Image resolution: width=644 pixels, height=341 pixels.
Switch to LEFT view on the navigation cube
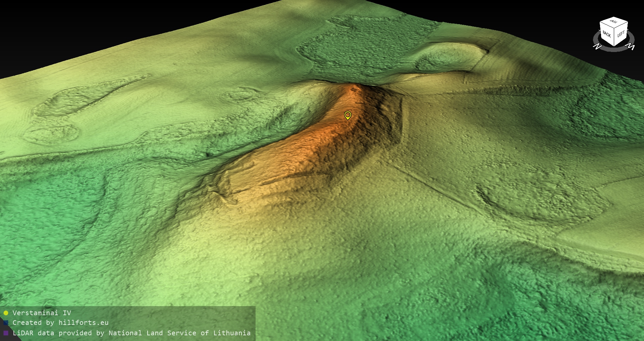tap(621, 34)
